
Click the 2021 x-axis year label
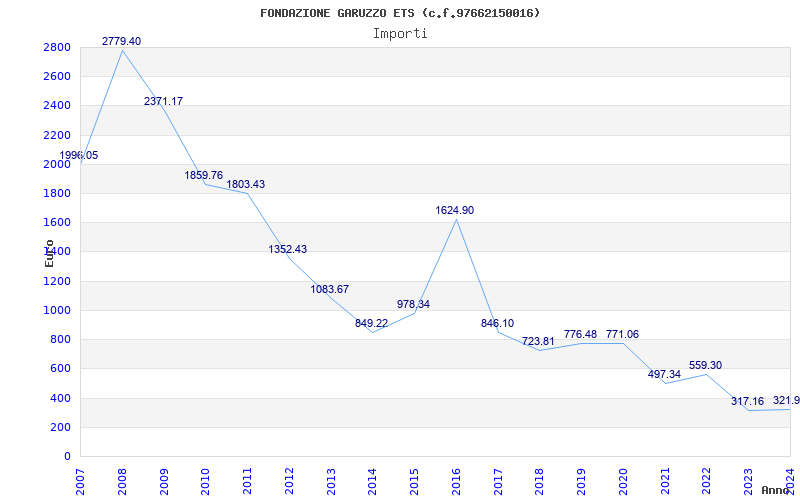pyautogui.click(x=665, y=482)
